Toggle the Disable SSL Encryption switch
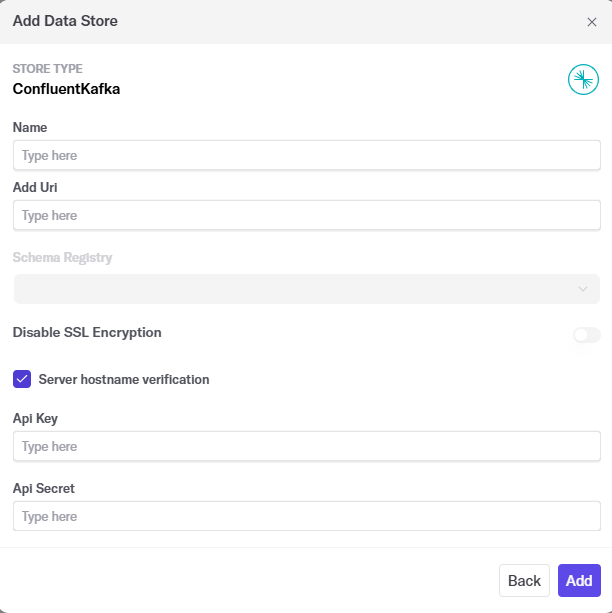This screenshot has height=613, width=612. [x=586, y=335]
